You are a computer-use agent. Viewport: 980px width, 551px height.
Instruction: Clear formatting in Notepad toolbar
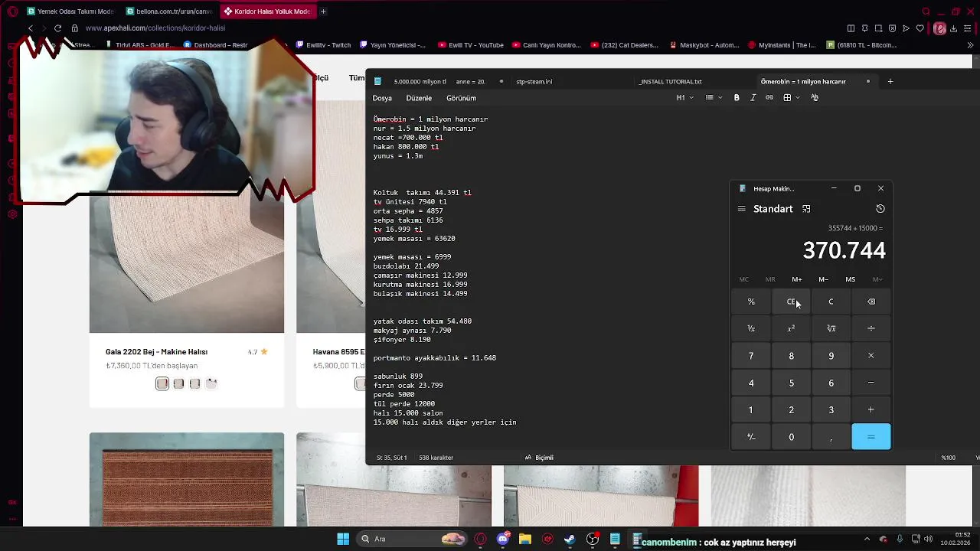(x=814, y=97)
